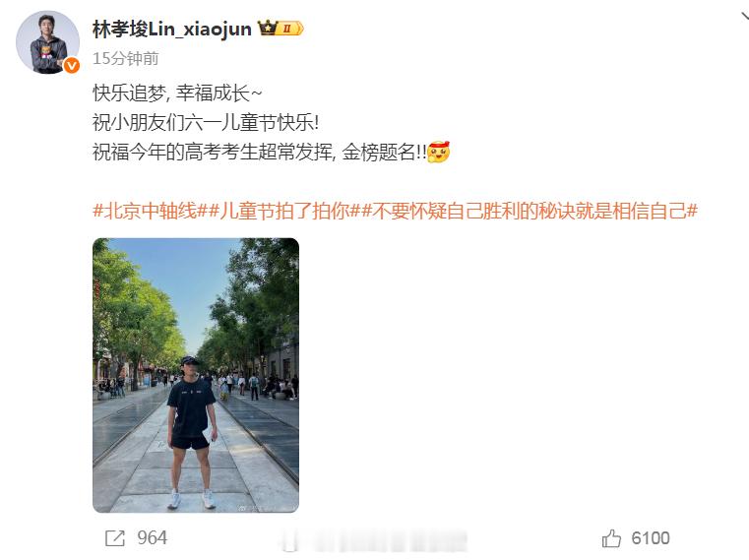Open the crown membership level badge
The width and height of the screenshot is (749, 560).
281,29
